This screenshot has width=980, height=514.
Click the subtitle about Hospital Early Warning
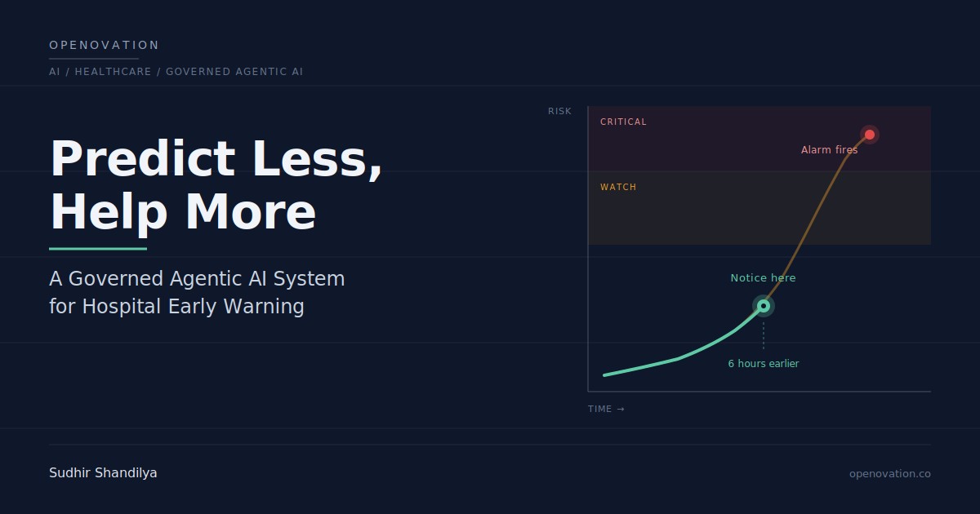tap(197, 292)
